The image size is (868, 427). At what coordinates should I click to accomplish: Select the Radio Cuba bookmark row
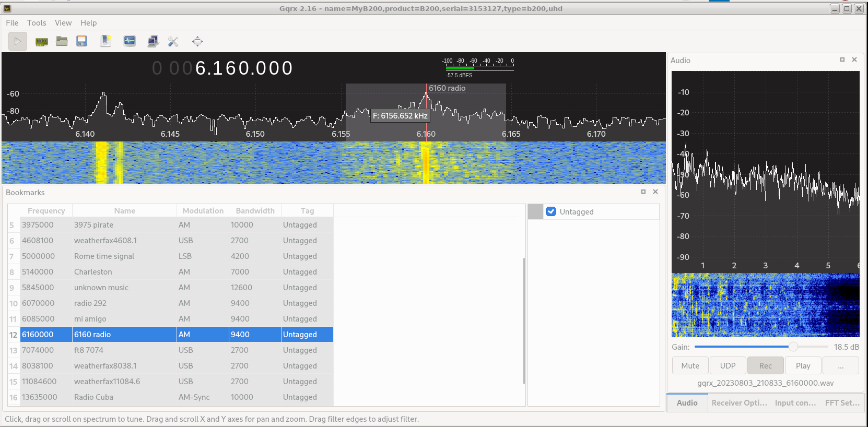[94, 397]
